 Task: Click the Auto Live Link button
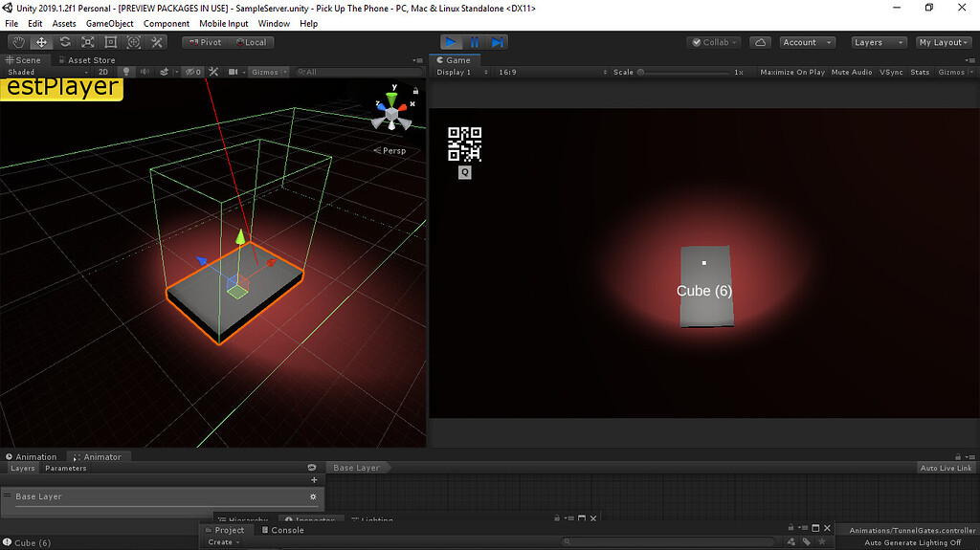pos(946,468)
